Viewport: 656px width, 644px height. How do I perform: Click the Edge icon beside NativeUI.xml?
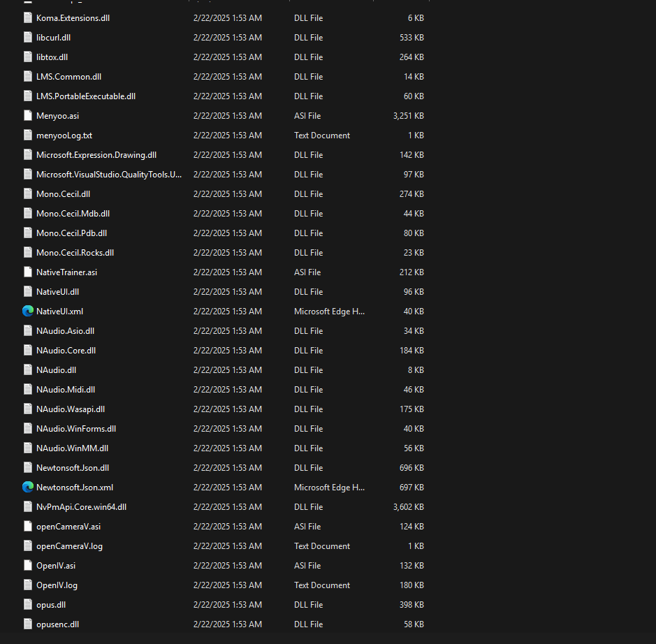click(28, 312)
